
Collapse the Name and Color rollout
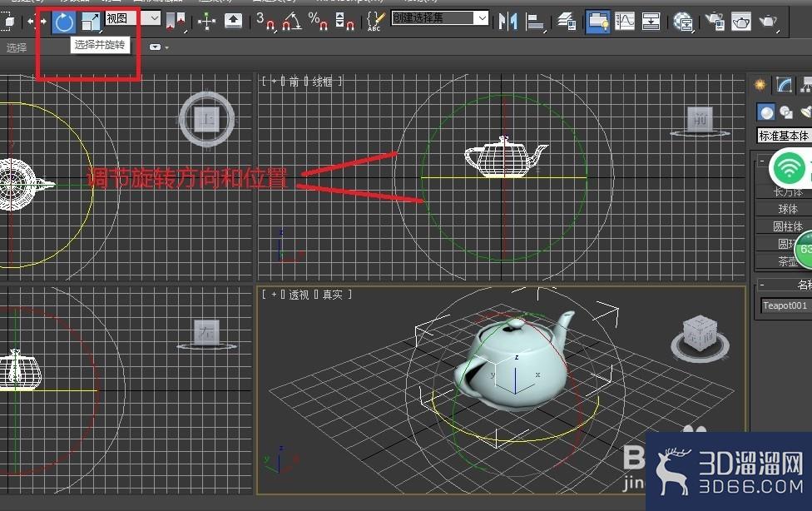762,285
